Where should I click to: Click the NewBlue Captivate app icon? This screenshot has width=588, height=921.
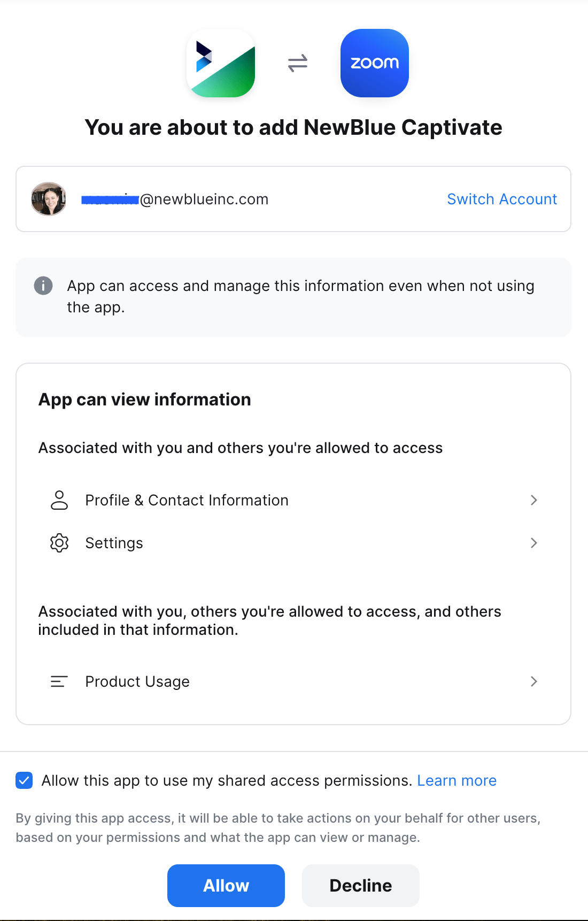coord(221,63)
